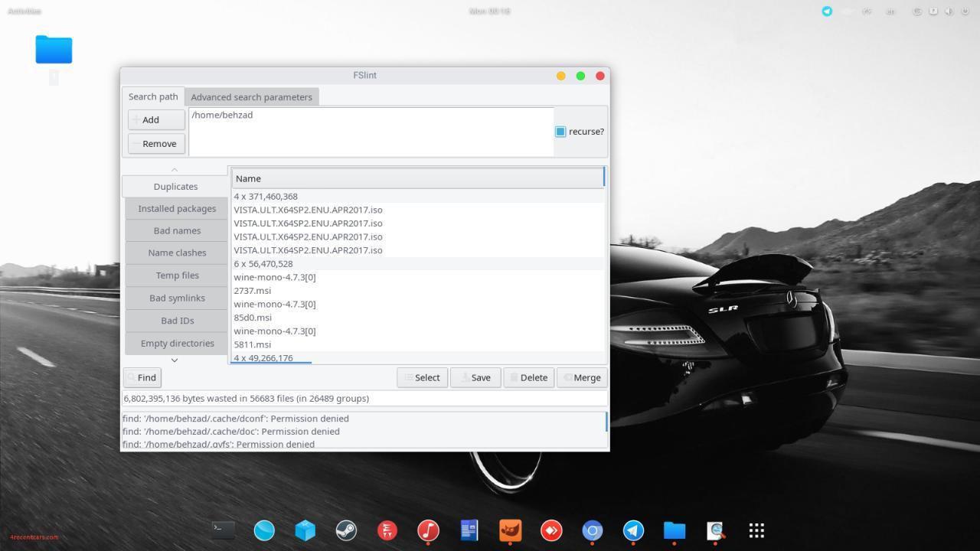
Task: Open the Empty directories category
Action: 177,343
